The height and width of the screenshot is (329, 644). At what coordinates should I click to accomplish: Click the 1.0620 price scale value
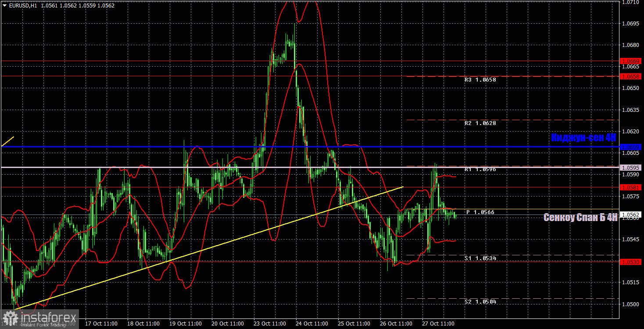click(631, 131)
